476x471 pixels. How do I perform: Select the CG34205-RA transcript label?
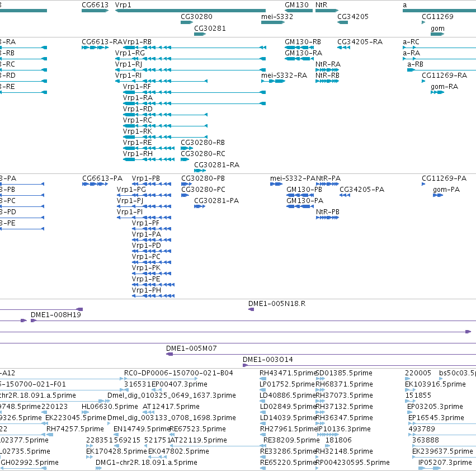360,42
